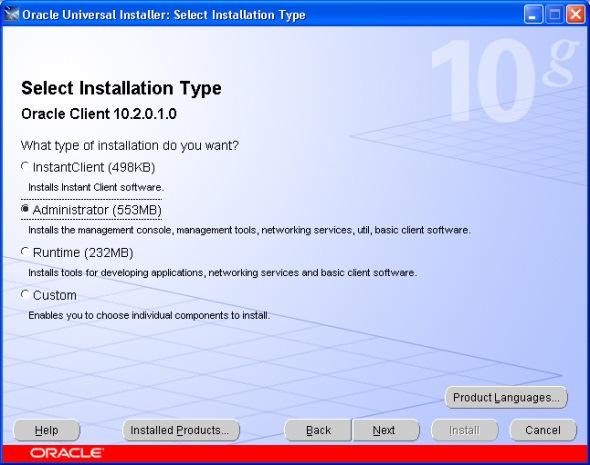
Task: Go Back to the previous step
Action: [x=318, y=430]
